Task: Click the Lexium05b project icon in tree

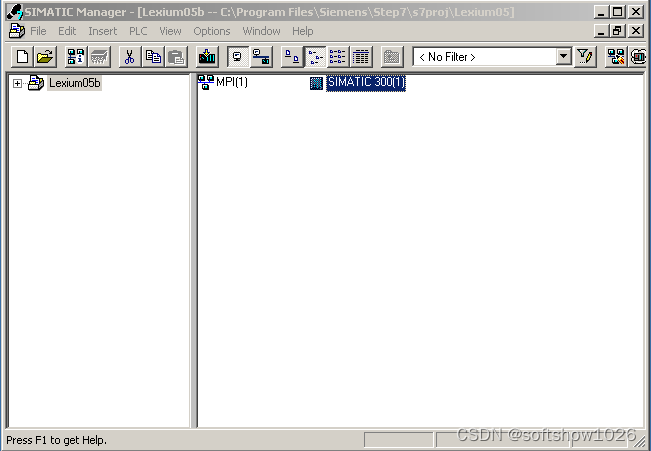Action: (x=36, y=83)
